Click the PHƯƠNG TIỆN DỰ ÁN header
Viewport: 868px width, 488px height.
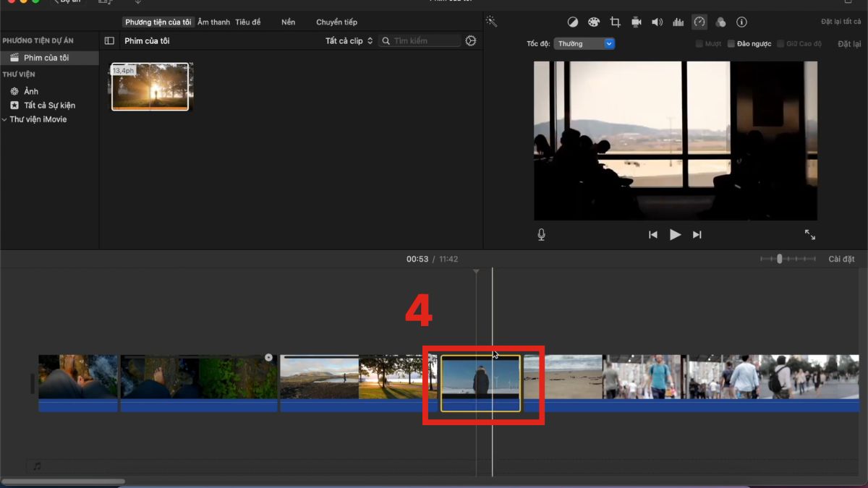38,41
